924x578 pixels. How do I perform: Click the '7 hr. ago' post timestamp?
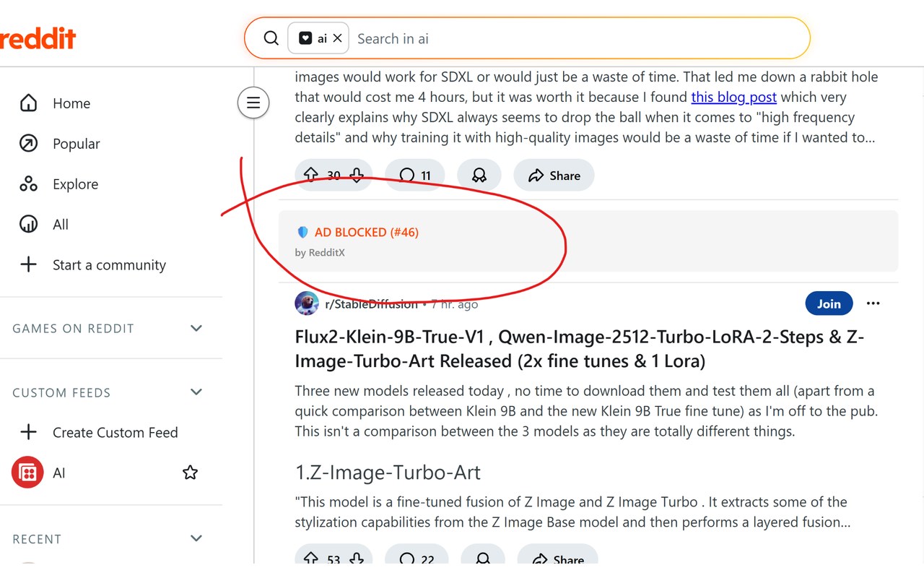455,304
